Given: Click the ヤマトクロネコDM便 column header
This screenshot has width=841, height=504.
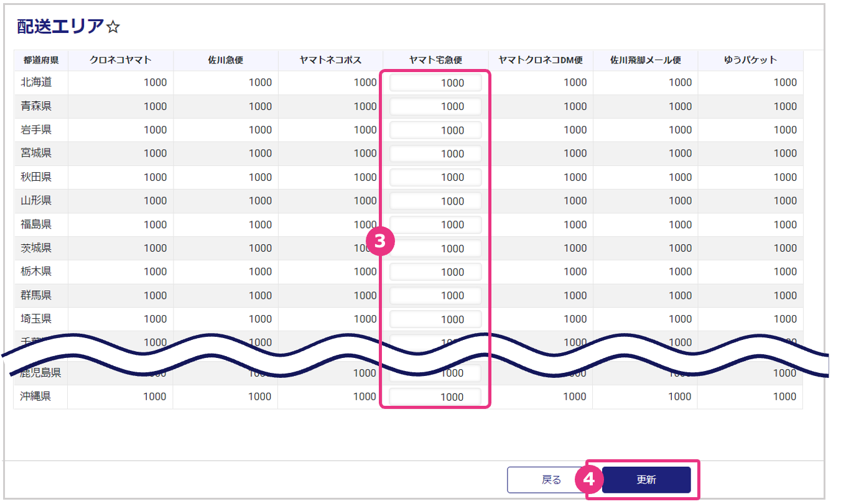Looking at the screenshot, I should coord(540,60).
